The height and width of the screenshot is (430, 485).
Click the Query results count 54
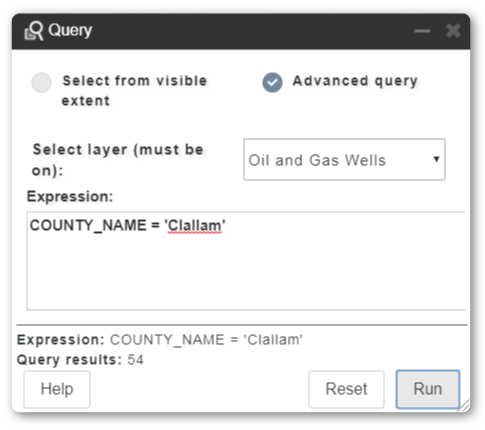(x=135, y=360)
